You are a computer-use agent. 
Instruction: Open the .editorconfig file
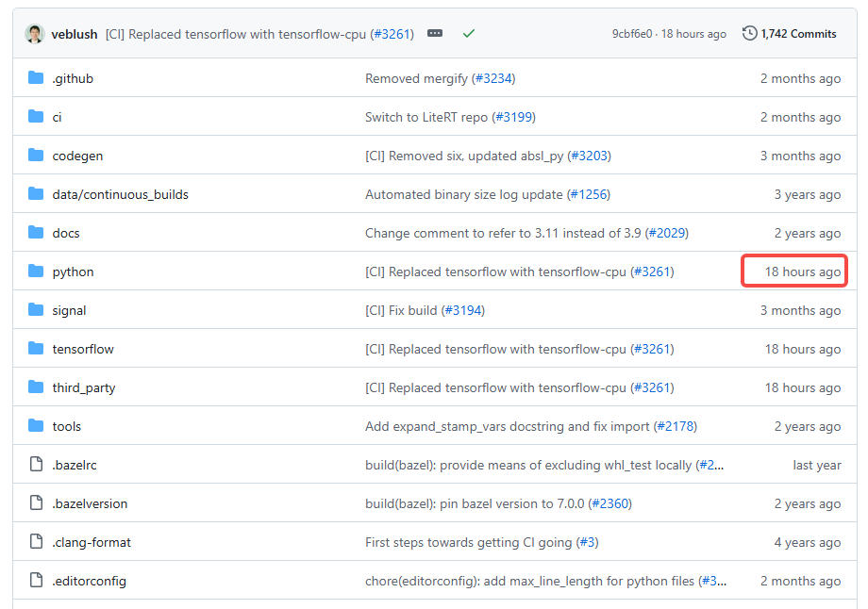89,582
